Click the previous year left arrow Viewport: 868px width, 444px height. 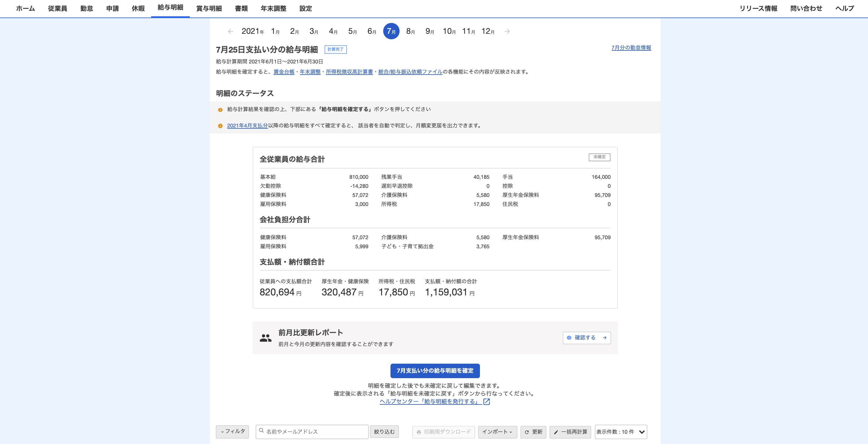click(231, 31)
